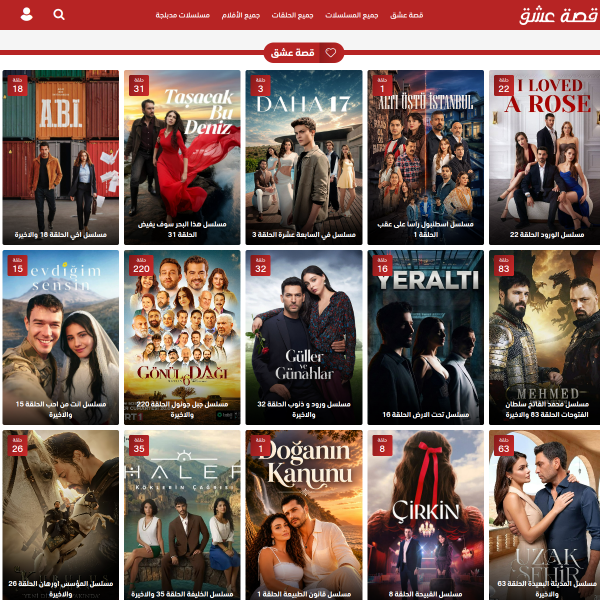Screen dimensions: 600x600
Task: Open جميع الحلقات menu item
Action: (292, 15)
